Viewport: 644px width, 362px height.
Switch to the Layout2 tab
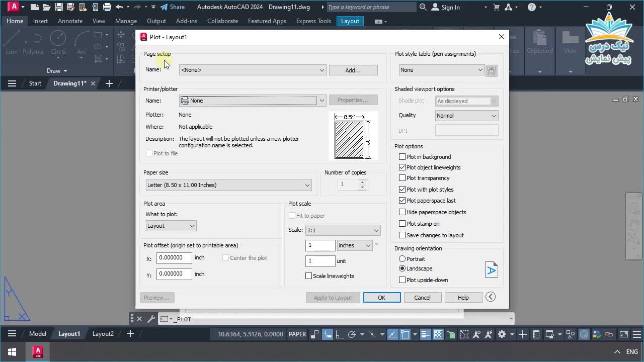[103, 334]
